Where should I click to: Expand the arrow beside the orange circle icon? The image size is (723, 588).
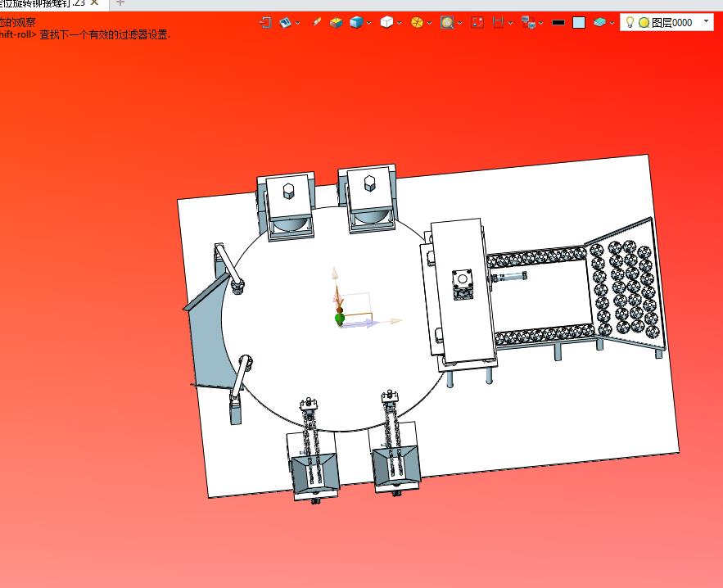[429, 23]
